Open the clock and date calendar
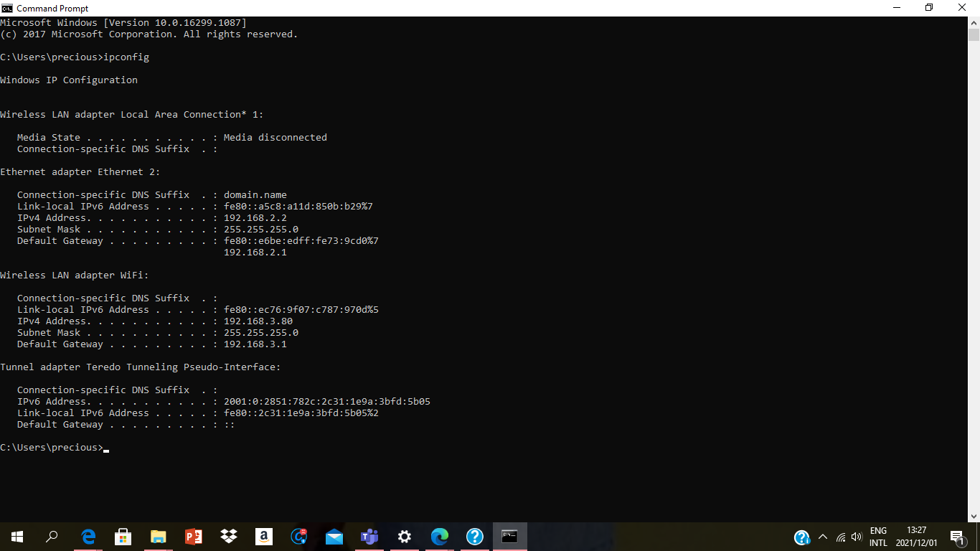 tap(916, 537)
